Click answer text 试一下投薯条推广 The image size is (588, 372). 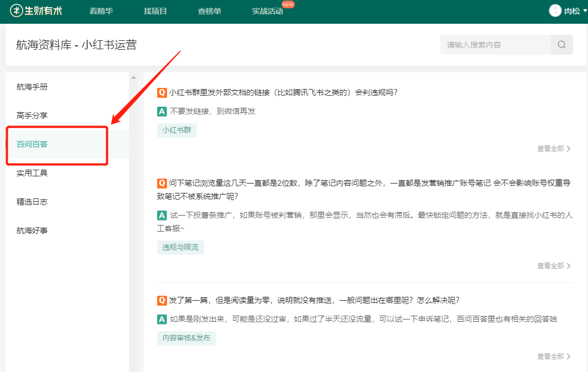click(365, 222)
